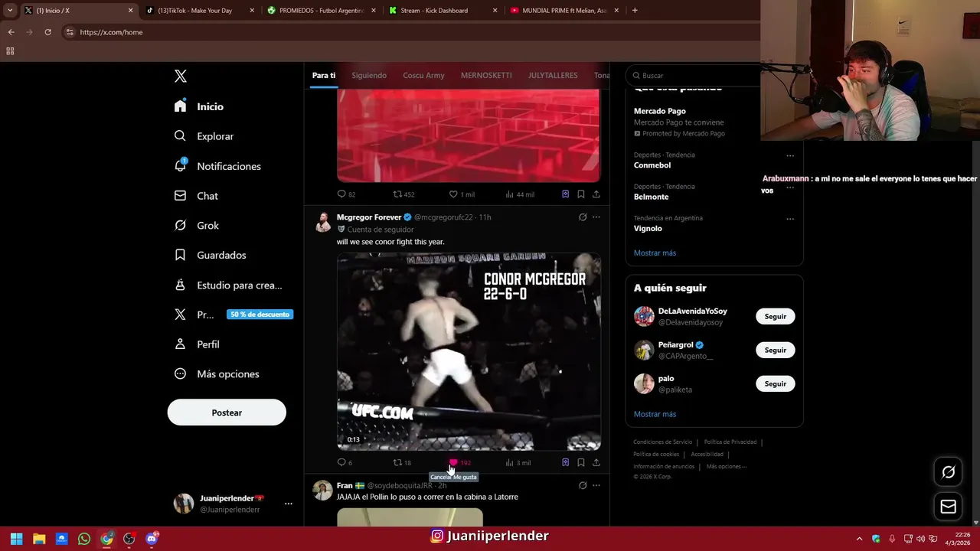Bookmark the Mcgregor Forever post
This screenshot has width=980, height=551.
point(581,462)
